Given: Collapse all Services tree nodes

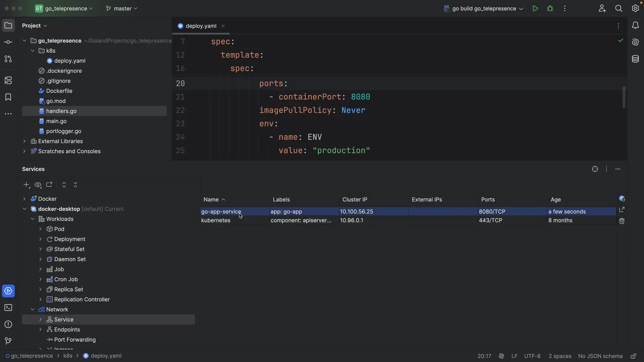Looking at the screenshot, I should pos(75,185).
